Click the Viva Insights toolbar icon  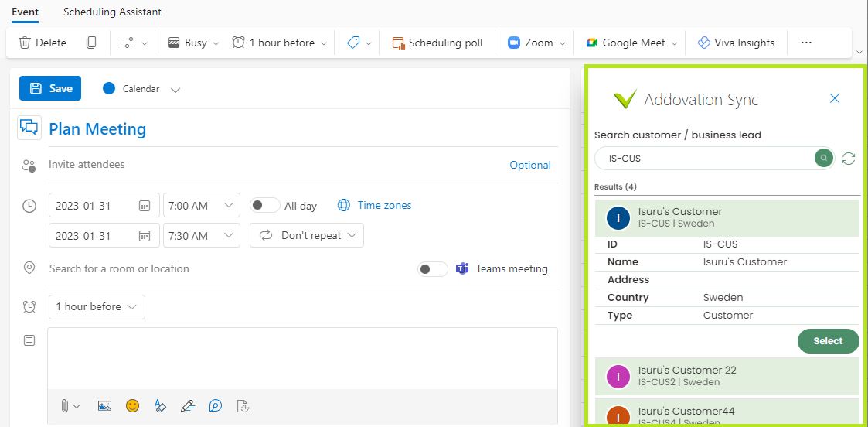[703, 43]
